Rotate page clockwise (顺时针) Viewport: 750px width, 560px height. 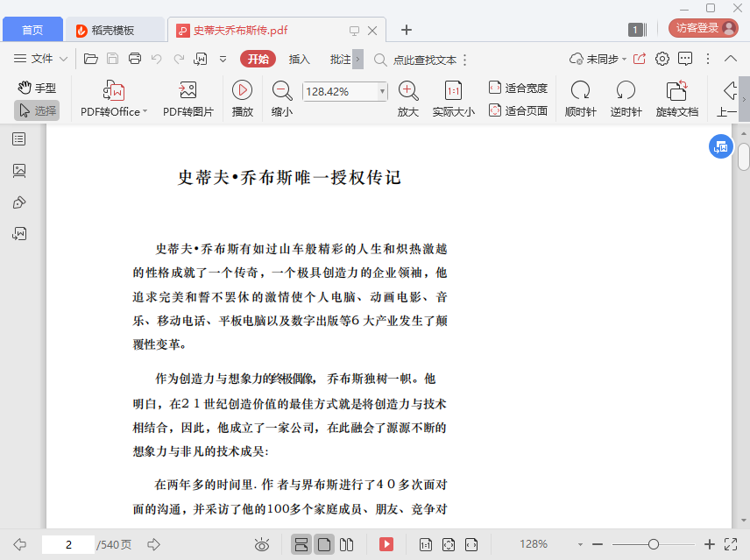580,99
